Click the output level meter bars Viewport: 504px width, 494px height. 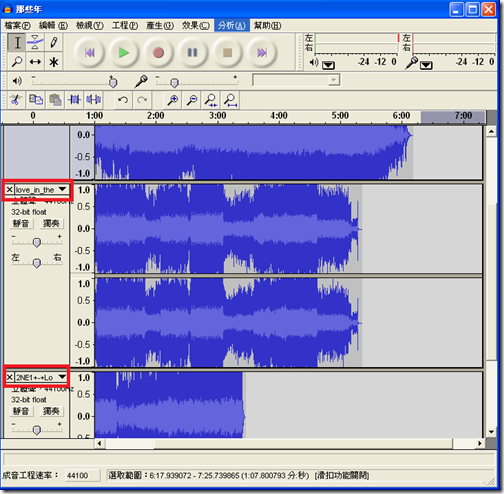point(356,43)
